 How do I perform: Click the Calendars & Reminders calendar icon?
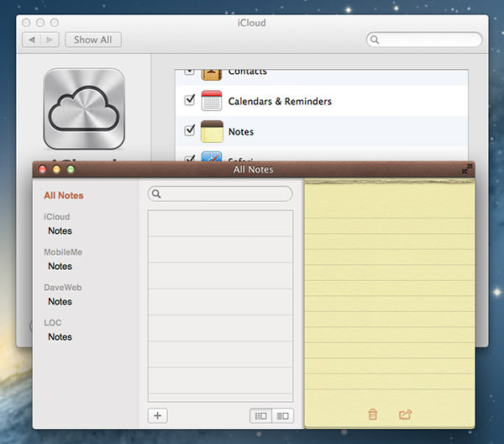pos(212,101)
